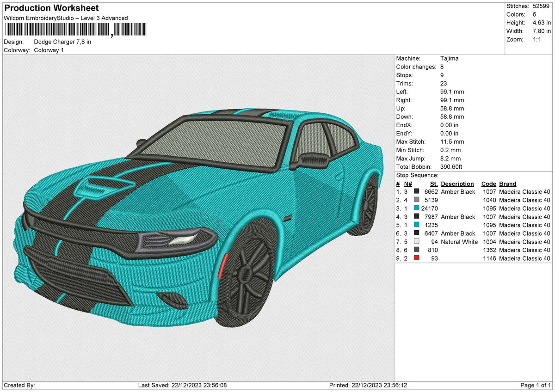Click the Width value 7.80 in
555x392 pixels.
(x=541, y=31)
